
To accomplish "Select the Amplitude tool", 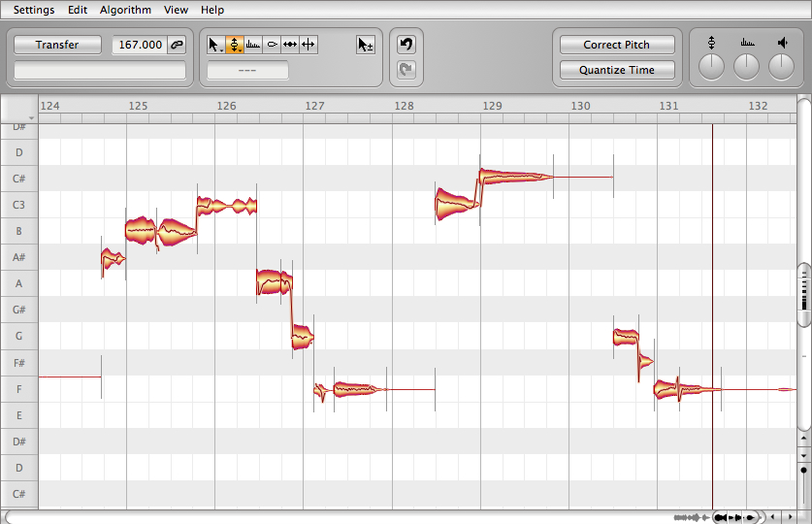I will coord(272,45).
